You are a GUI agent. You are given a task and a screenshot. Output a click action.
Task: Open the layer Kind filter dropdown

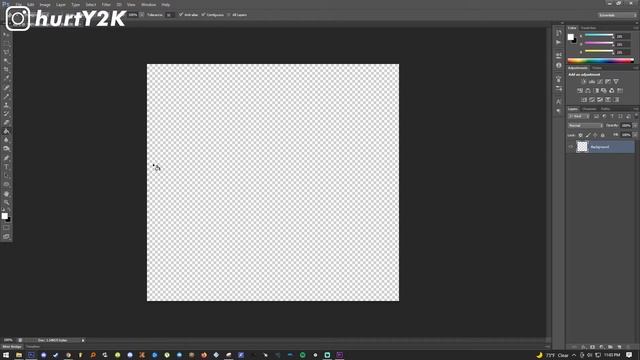tap(578, 116)
